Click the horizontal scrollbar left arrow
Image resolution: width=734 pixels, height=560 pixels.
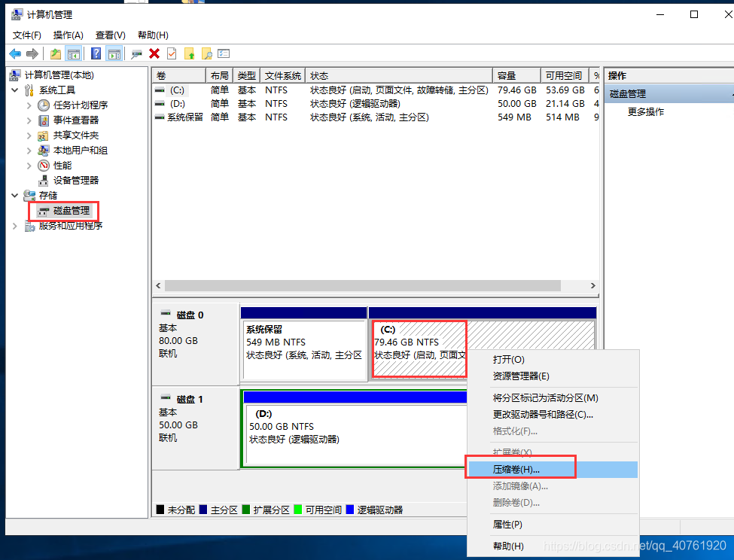pyautogui.click(x=158, y=285)
